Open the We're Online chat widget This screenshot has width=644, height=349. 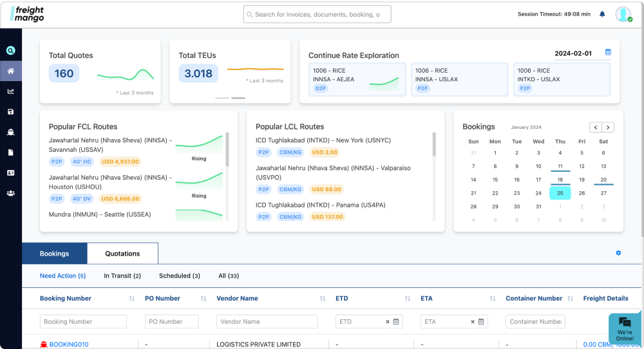click(x=624, y=329)
